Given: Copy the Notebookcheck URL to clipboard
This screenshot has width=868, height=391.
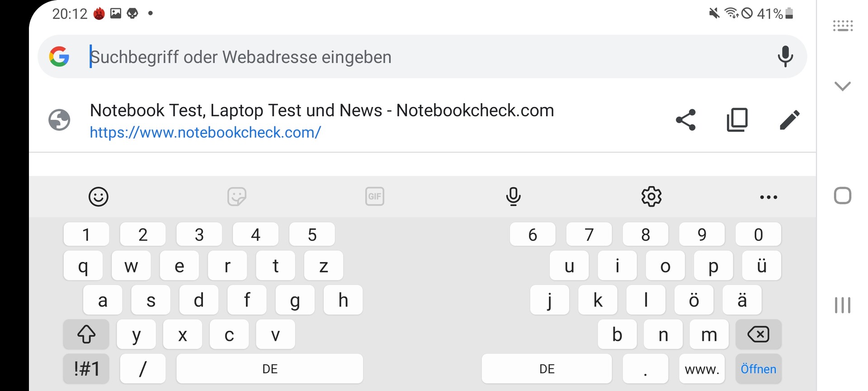Looking at the screenshot, I should pos(737,120).
